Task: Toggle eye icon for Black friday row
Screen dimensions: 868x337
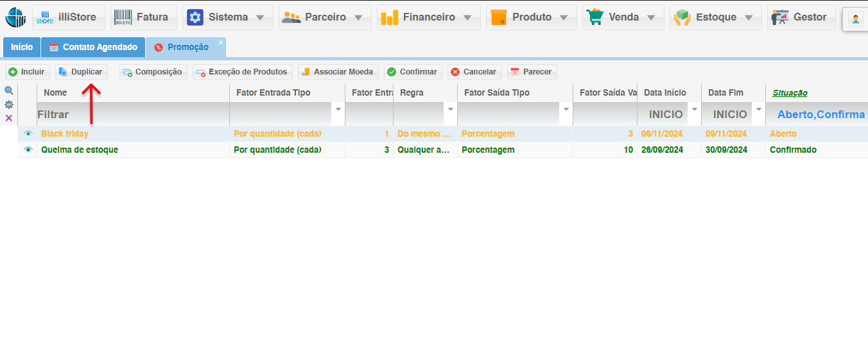Action: pos(28,134)
